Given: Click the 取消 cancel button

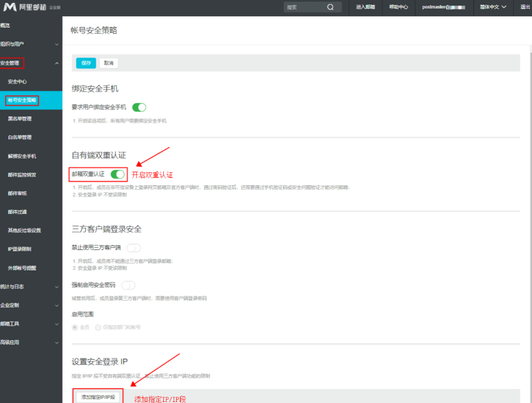Looking at the screenshot, I should [108, 63].
